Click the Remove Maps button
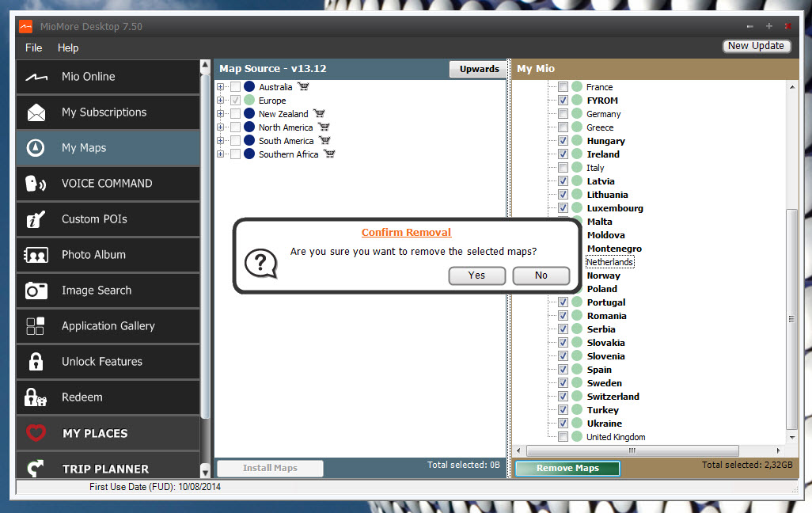Image resolution: width=812 pixels, height=513 pixels. 567,468
